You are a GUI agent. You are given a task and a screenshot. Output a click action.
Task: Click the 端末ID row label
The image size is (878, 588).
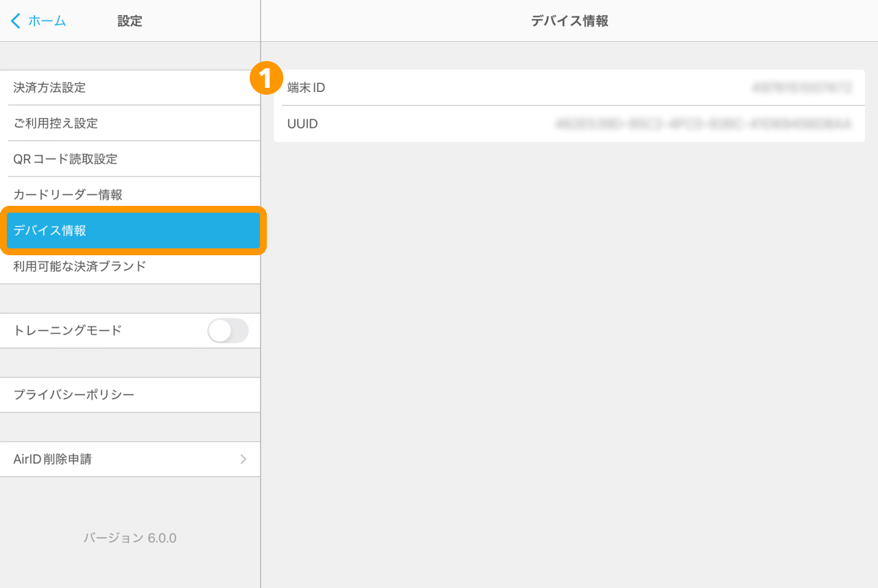[306, 88]
